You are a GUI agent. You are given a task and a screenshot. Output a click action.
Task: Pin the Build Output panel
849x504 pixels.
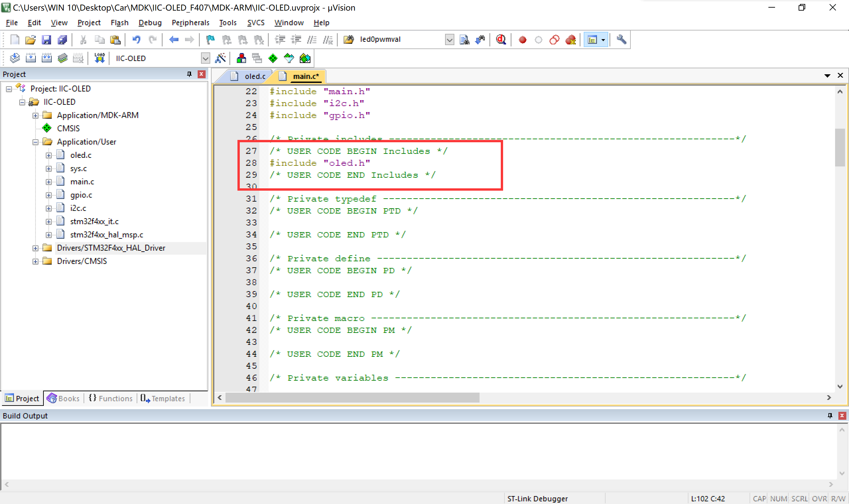point(830,415)
